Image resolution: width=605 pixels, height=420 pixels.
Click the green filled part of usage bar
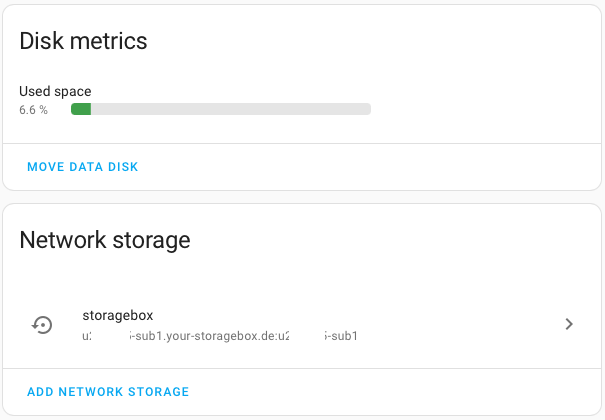click(x=81, y=109)
